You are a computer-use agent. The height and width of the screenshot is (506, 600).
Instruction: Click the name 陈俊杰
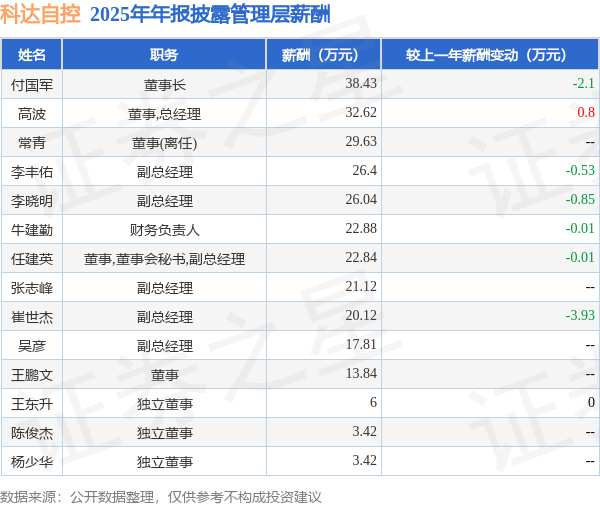(32, 434)
